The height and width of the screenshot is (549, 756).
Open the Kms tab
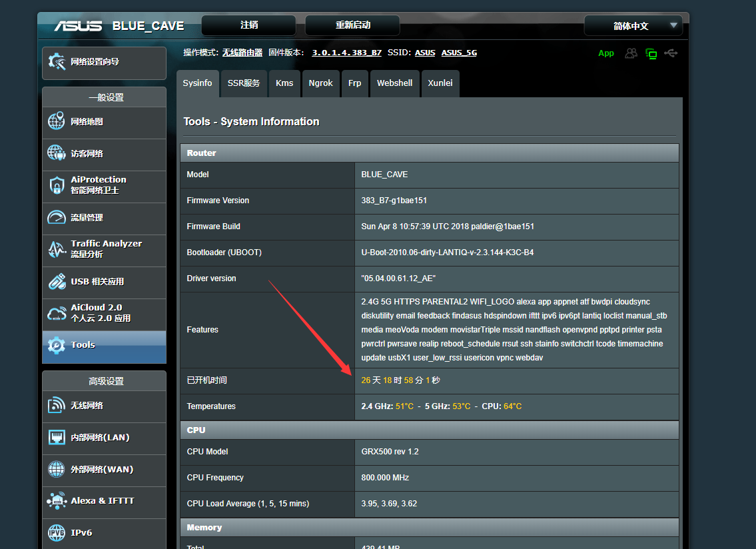click(284, 83)
